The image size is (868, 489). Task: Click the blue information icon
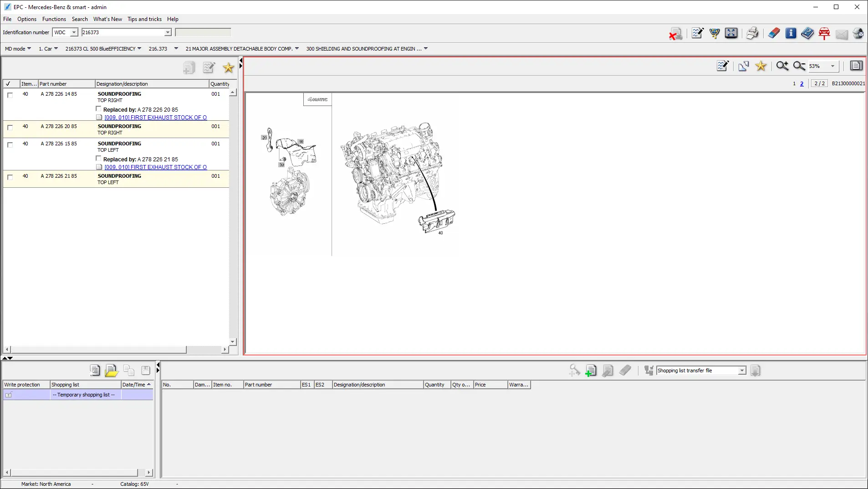coord(791,33)
